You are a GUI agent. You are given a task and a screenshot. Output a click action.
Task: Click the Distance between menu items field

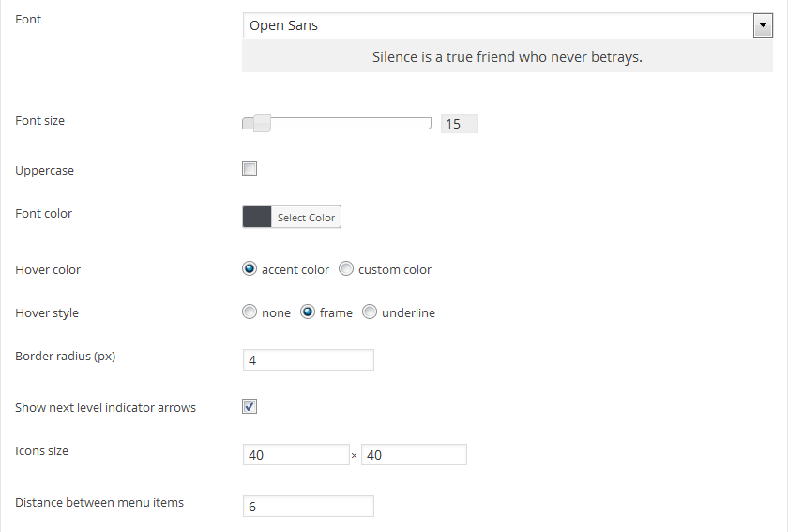pyautogui.click(x=308, y=507)
